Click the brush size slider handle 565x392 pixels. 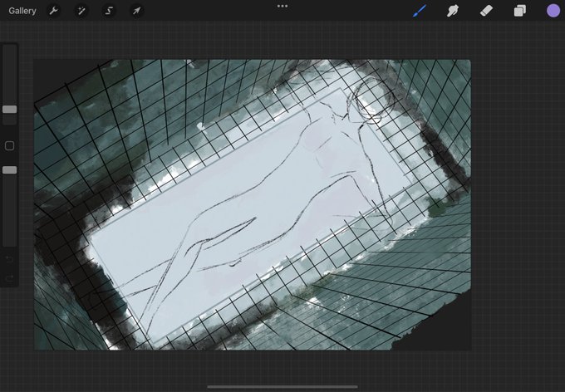pos(10,110)
